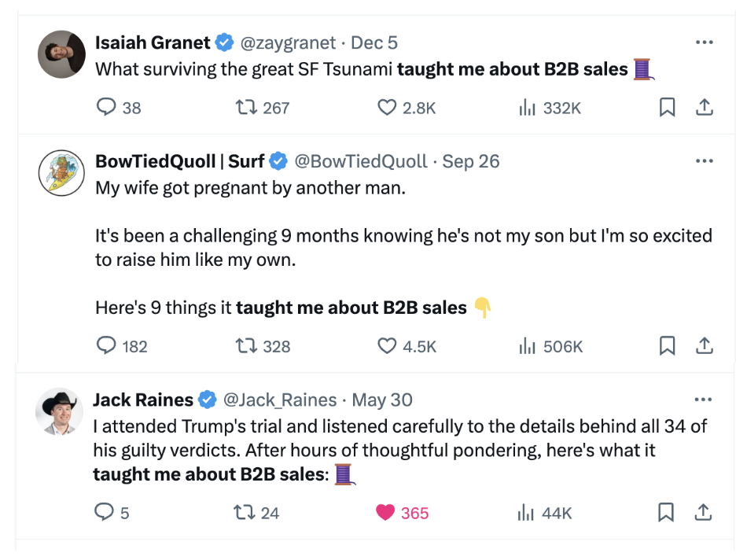Unlike Jack Raines' tweet with 365 likes
This screenshot has width=747, height=560.
tap(385, 513)
